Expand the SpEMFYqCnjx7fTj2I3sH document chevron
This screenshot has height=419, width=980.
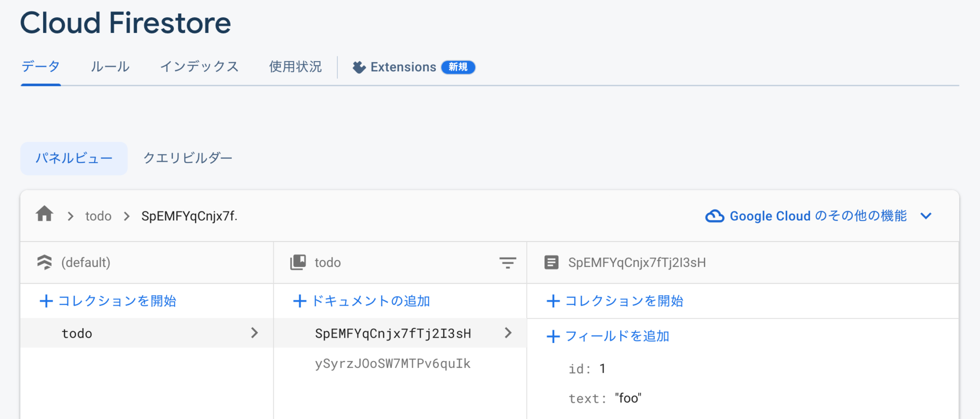[x=508, y=333]
